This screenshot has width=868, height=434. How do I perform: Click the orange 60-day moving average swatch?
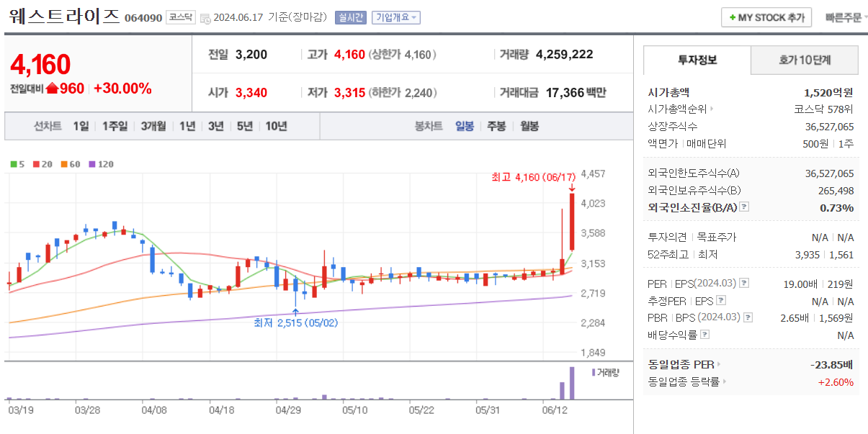[x=63, y=164]
